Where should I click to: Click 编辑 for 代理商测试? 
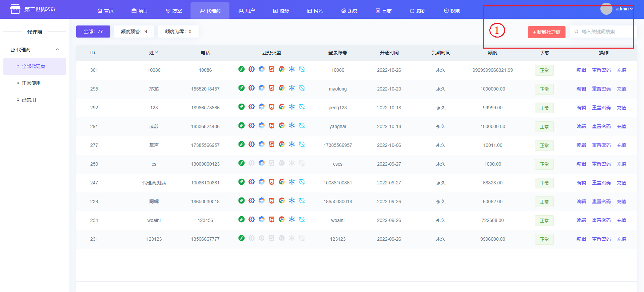581,183
